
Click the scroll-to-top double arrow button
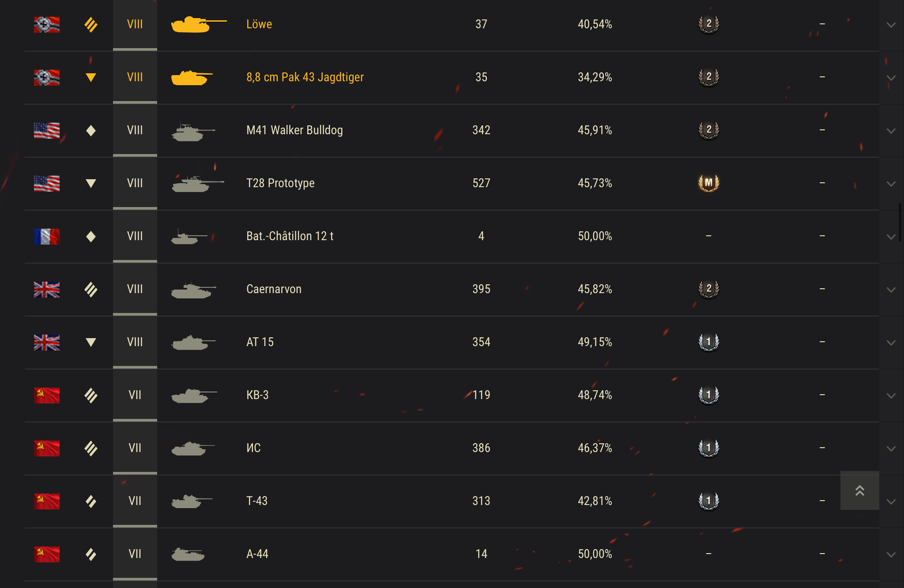click(x=859, y=490)
